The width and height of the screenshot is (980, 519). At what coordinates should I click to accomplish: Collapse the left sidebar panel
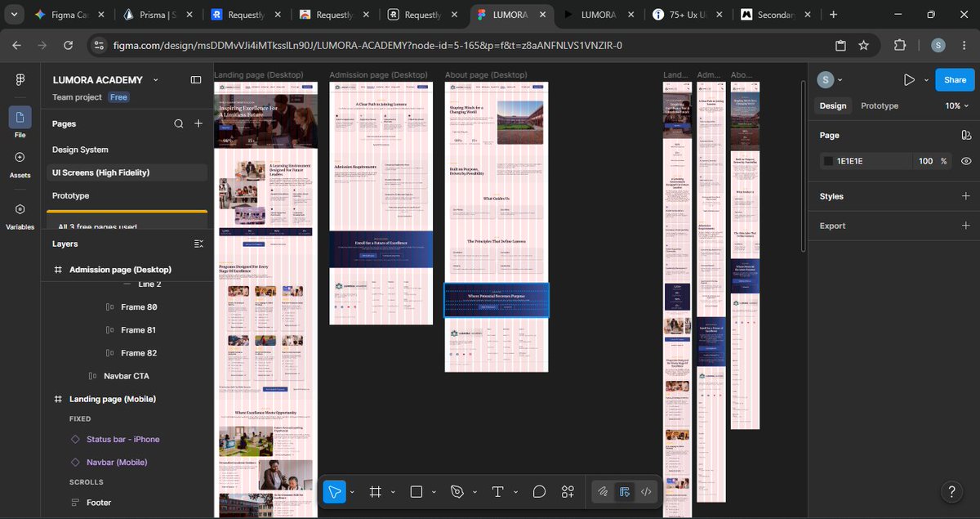tap(196, 79)
